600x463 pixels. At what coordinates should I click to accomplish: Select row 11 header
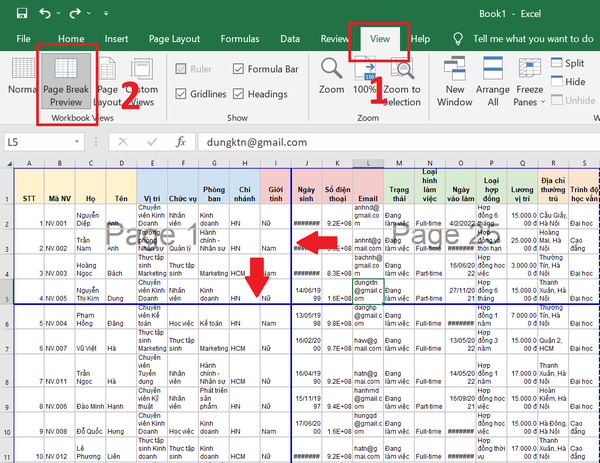tap(7, 450)
